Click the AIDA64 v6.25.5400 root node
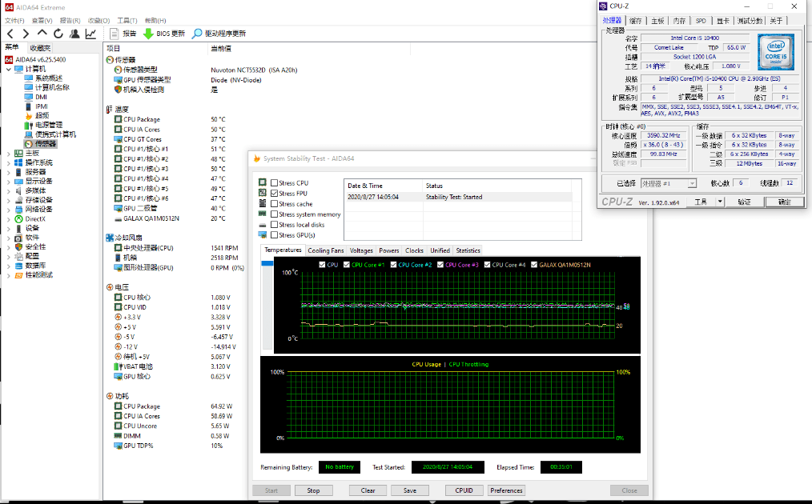 40,59
